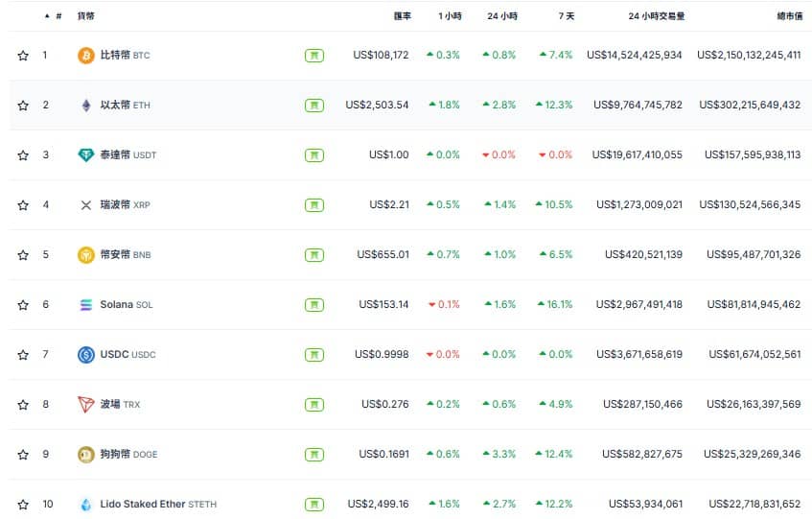Viewport: 812px width, 519px height.
Task: Open the Lido Staked Ether droplet logo
Action: click(x=86, y=504)
